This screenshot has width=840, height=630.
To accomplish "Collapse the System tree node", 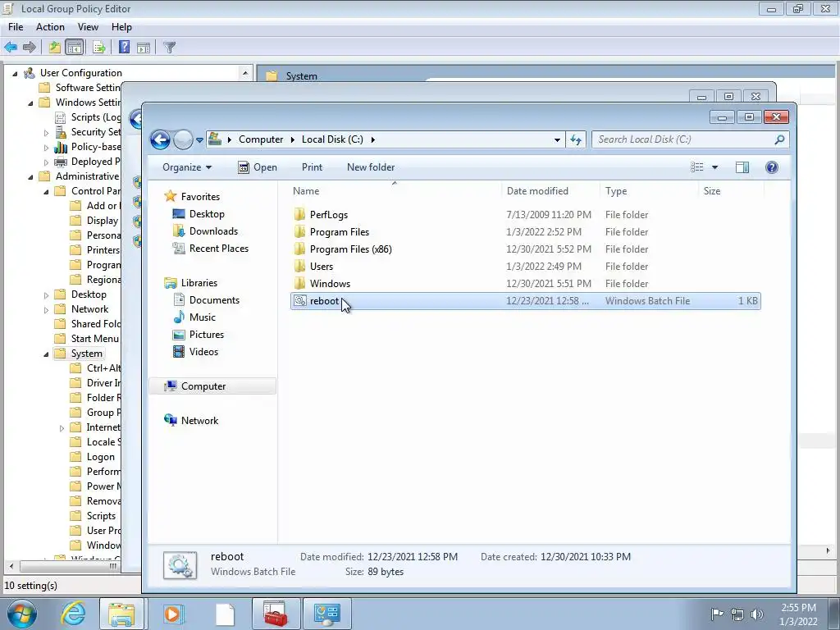I will point(46,354).
